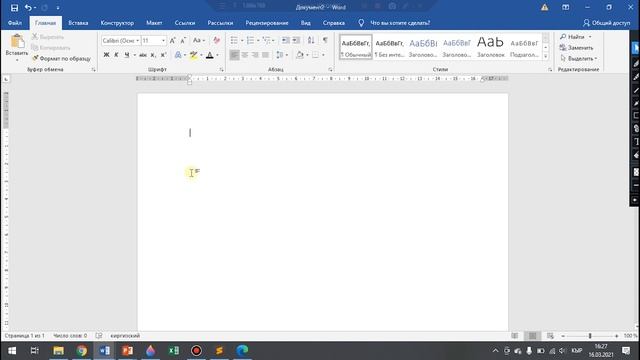Open Excel from the taskbar

[173, 351]
